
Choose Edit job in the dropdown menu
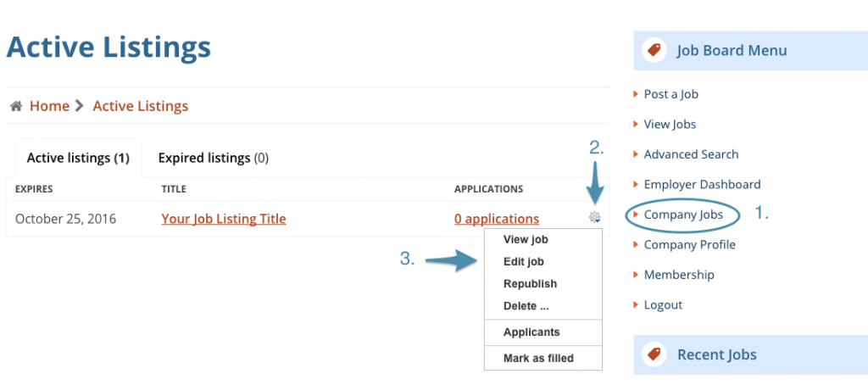click(524, 262)
